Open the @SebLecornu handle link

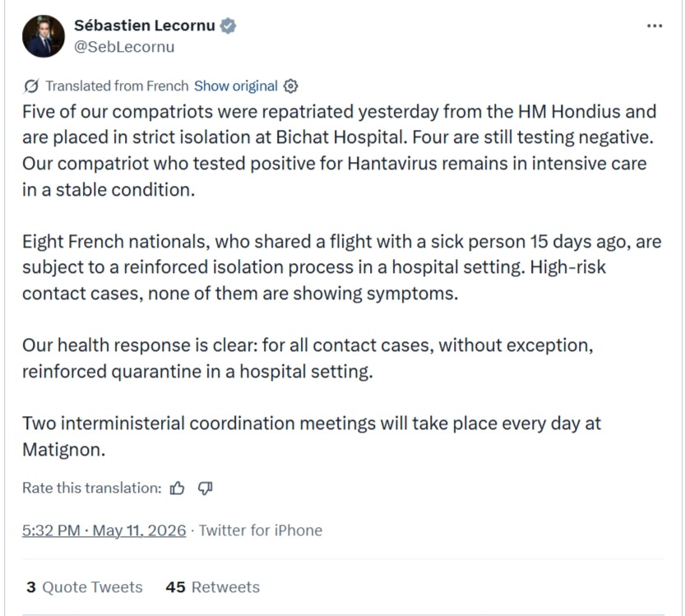(x=124, y=47)
